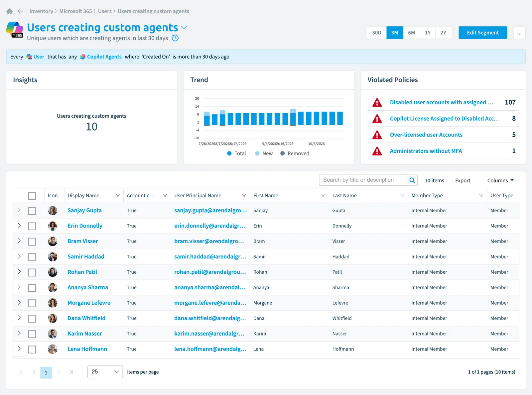This screenshot has height=395, width=532.
Task: Expand the Sanjay Gupta row
Action: click(x=19, y=210)
